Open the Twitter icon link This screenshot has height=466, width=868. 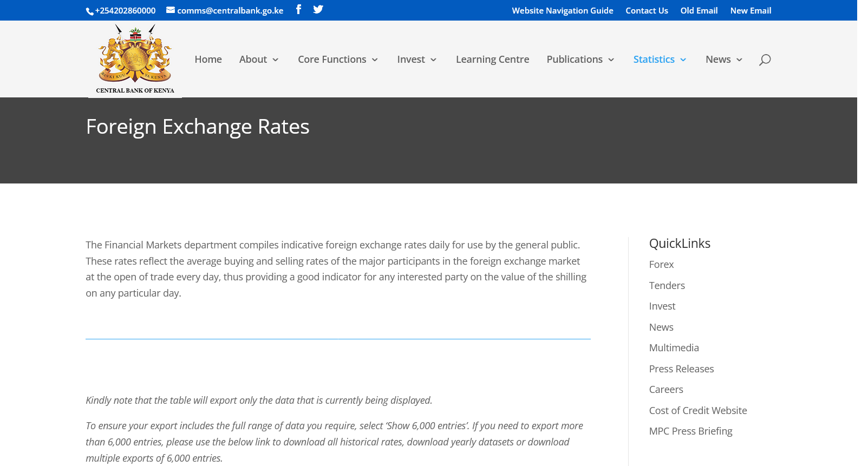(318, 9)
